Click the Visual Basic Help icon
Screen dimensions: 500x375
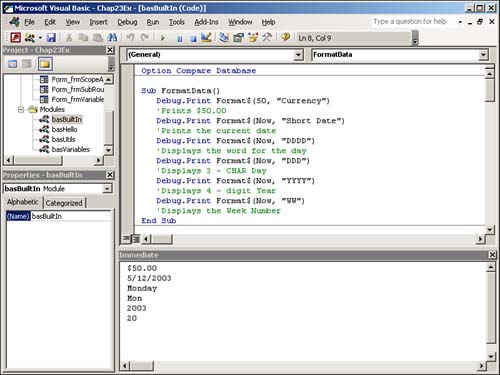[x=285, y=38]
